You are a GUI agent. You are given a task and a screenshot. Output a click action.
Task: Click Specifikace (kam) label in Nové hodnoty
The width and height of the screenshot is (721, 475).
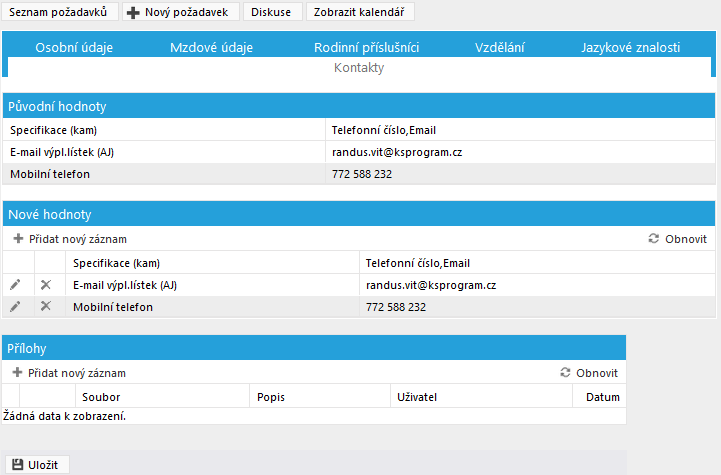[116, 263]
